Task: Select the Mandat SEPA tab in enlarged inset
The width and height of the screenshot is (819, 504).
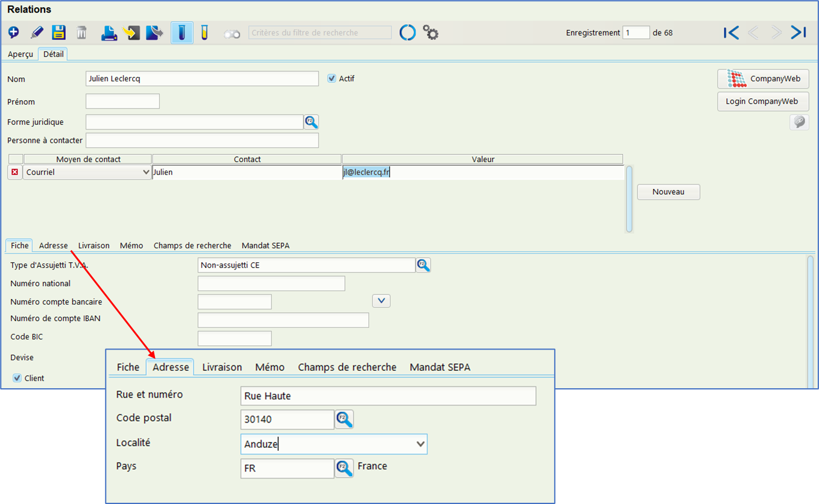Action: pos(440,367)
